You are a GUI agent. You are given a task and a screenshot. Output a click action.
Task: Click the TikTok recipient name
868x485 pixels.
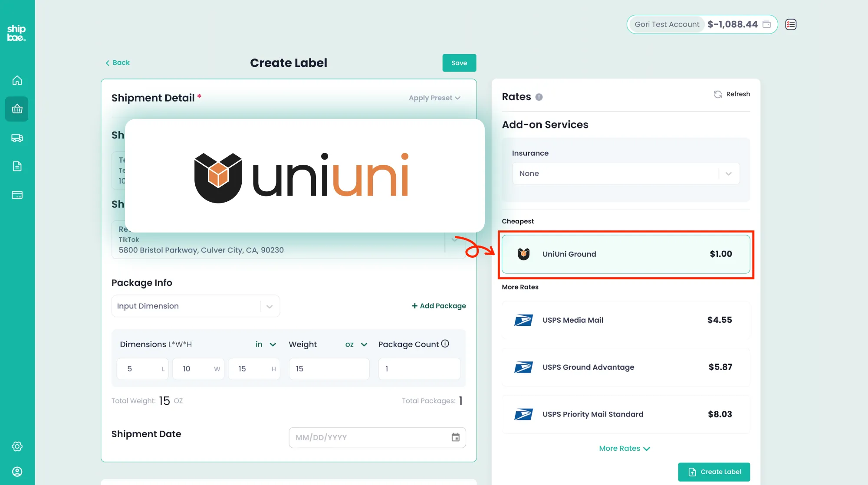tap(129, 239)
